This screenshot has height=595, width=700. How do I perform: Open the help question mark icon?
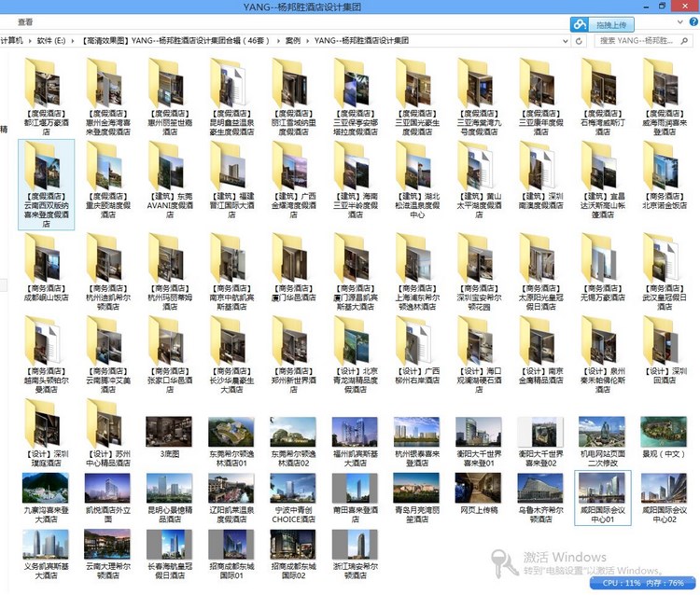[693, 21]
